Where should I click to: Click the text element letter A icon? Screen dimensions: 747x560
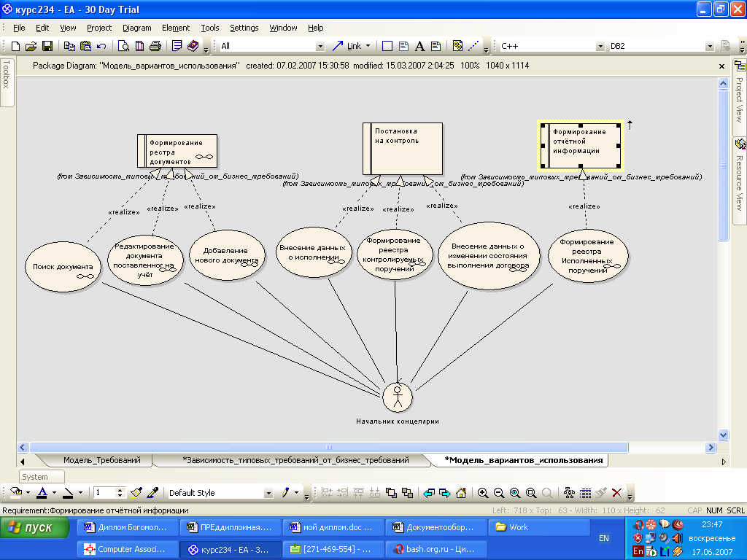(x=419, y=46)
